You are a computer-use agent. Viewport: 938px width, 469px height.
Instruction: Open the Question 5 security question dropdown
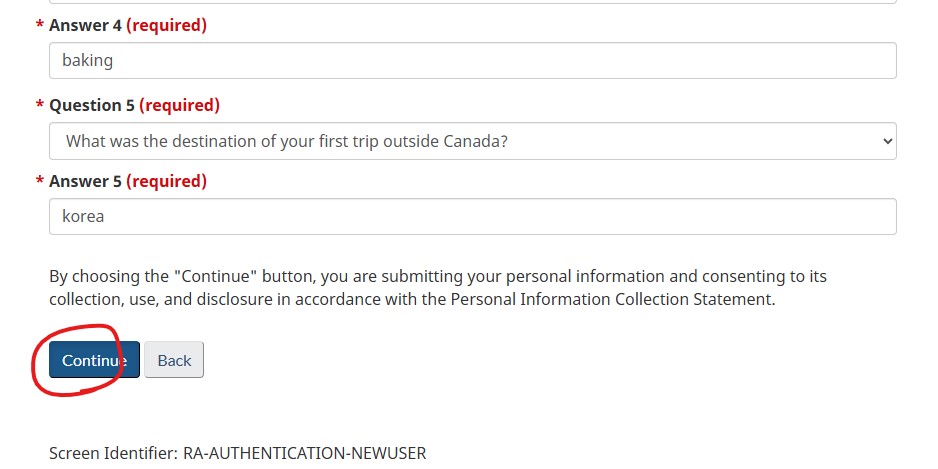tap(473, 141)
